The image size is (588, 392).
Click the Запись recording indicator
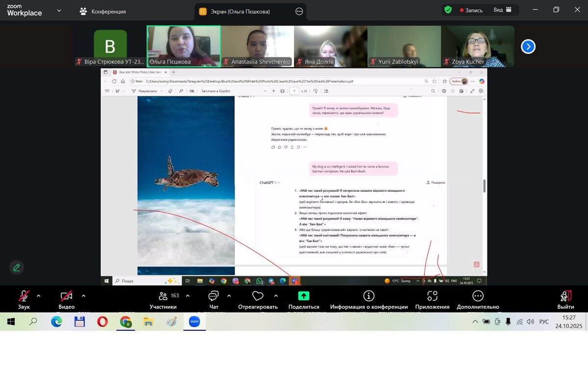click(471, 10)
